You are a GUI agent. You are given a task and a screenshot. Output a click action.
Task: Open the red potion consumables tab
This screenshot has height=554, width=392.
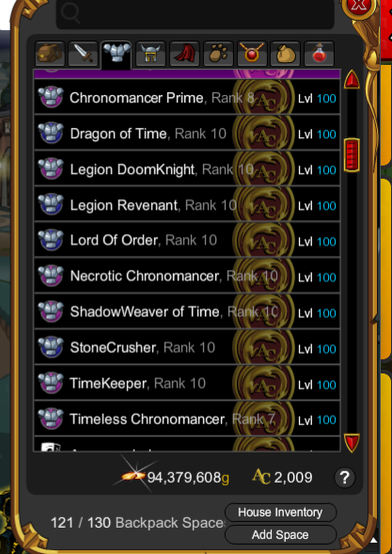click(320, 54)
